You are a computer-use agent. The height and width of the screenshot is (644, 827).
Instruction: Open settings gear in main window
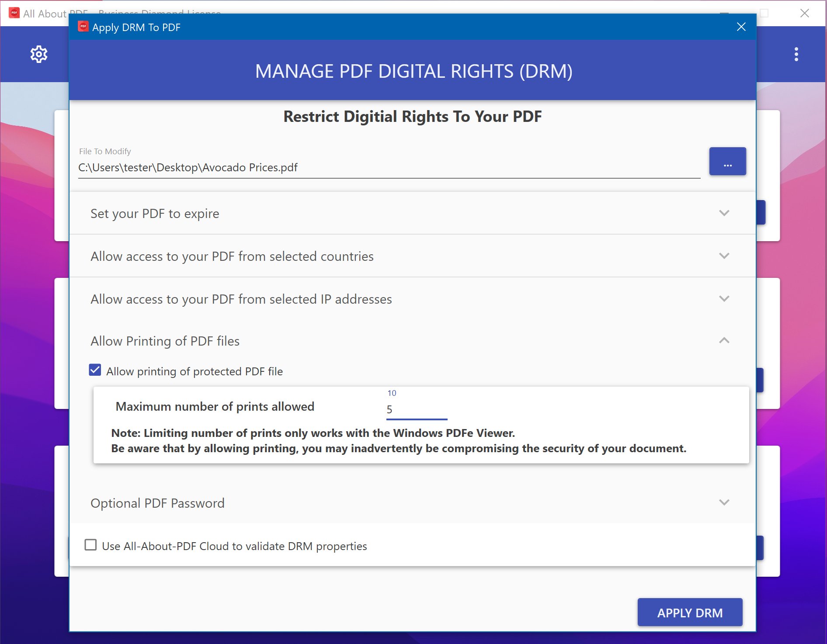point(39,54)
